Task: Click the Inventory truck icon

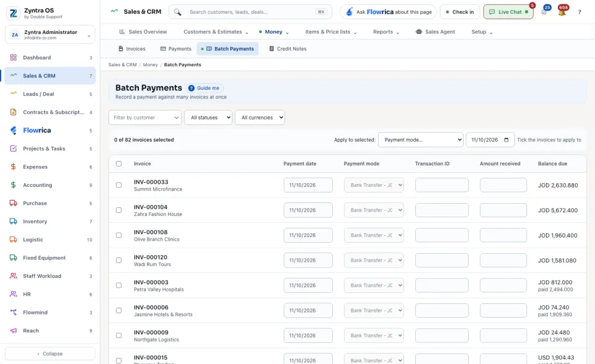Action: pyautogui.click(x=13, y=222)
